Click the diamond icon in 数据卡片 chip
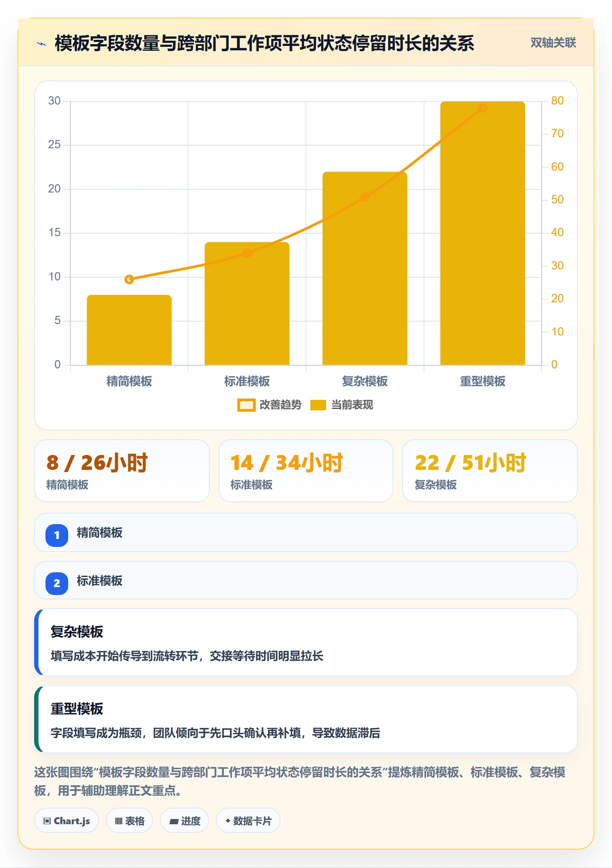This screenshot has width=612, height=868. [x=228, y=821]
